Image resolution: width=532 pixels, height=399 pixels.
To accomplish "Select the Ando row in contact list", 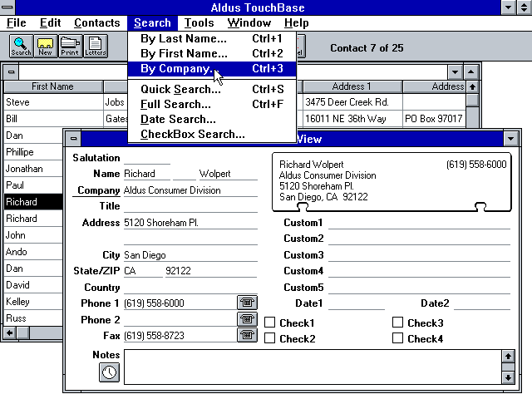I will [33, 252].
